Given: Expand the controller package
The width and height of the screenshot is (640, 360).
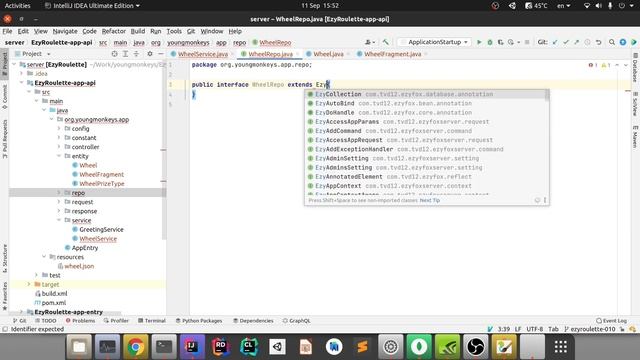Looking at the screenshot, I should pyautogui.click(x=59, y=147).
